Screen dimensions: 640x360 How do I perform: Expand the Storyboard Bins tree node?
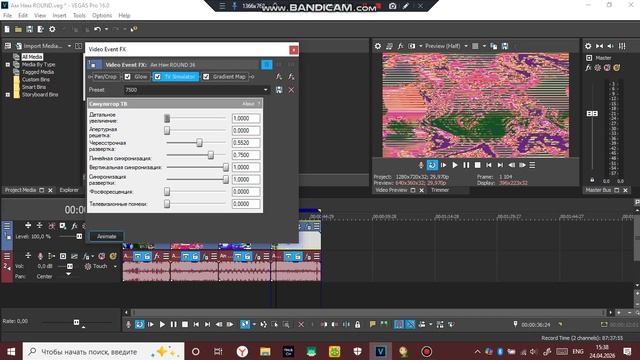point(7,95)
